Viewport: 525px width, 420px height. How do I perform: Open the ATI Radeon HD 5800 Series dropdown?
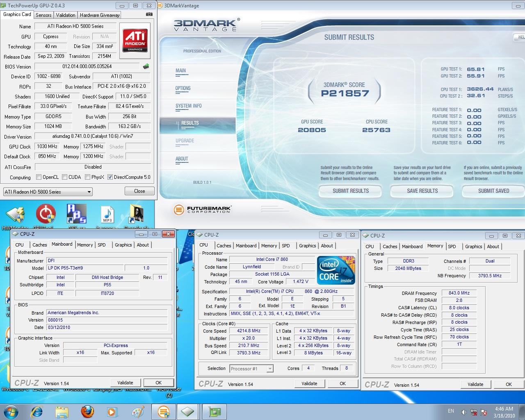[48, 192]
